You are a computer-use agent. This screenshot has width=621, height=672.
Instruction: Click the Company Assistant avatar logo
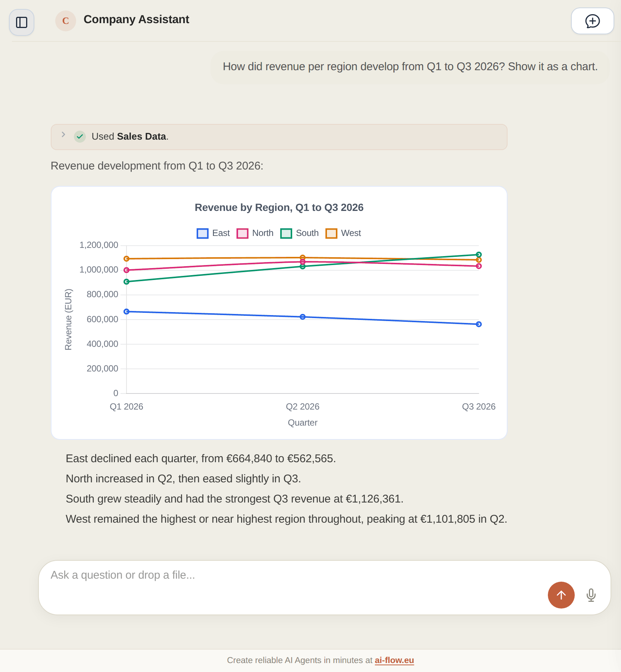tap(66, 21)
